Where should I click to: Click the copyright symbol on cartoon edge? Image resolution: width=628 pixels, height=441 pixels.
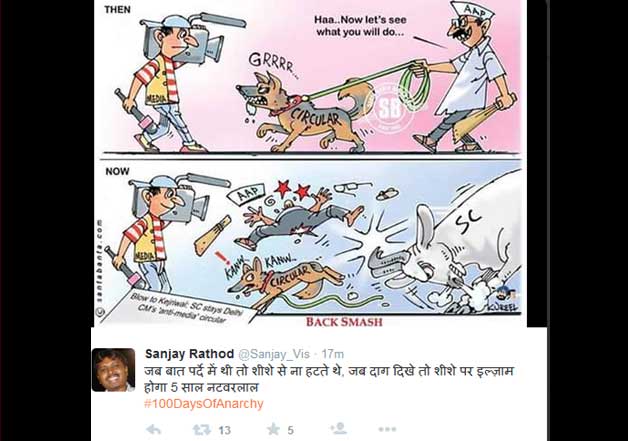(100, 310)
